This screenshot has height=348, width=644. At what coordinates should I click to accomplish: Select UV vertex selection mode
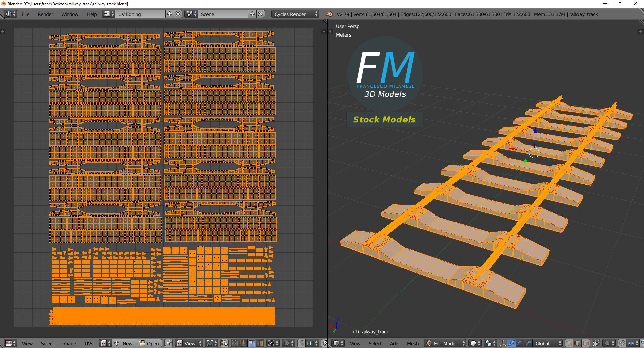(x=235, y=343)
